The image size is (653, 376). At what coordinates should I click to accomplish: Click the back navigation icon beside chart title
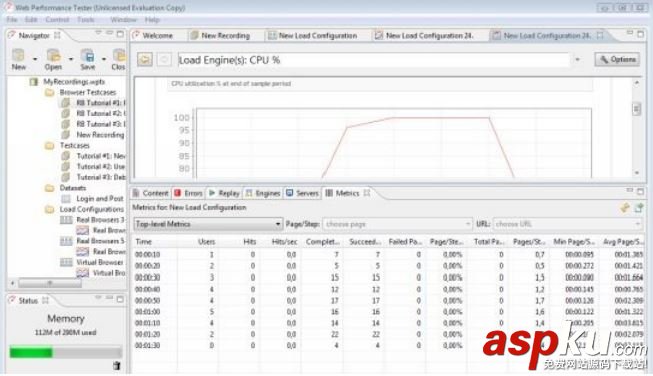(x=145, y=60)
